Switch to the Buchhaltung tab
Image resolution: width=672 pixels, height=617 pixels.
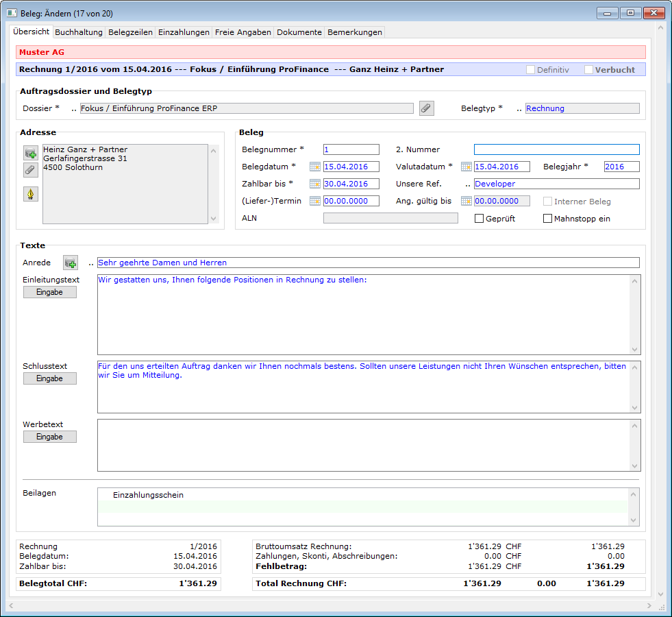[79, 32]
